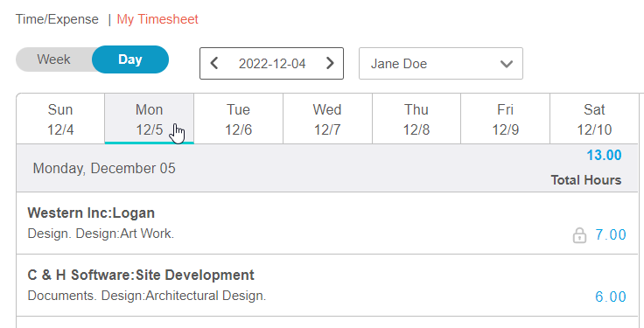
Task: Select the Day view toggle
Action: coord(130,59)
